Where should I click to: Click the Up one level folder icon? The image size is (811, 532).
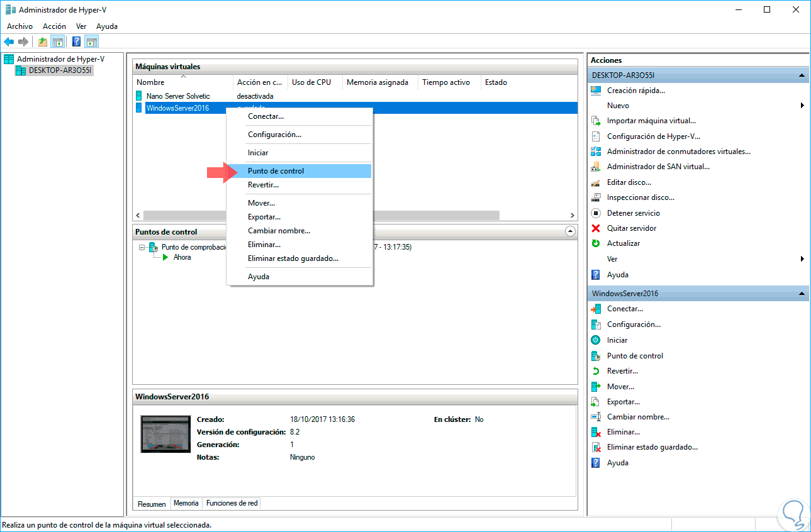[x=43, y=42]
